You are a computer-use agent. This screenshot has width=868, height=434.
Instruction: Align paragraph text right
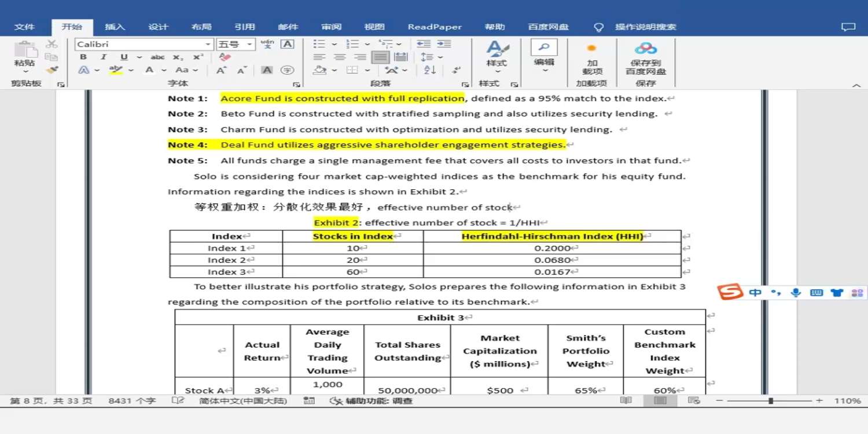360,57
